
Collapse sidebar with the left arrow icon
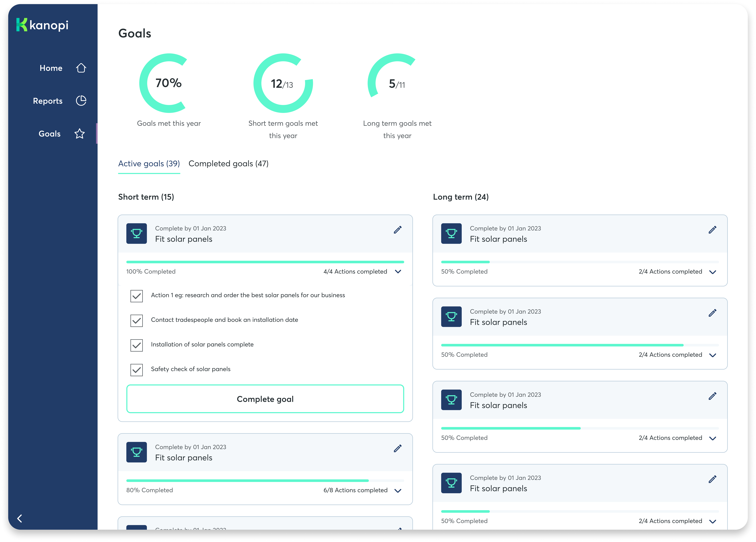[20, 518]
